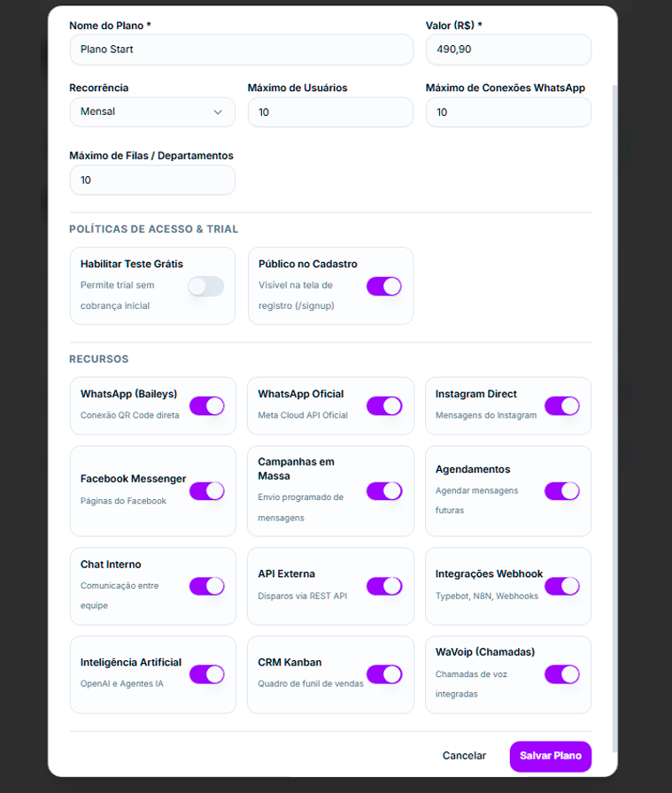Click 'Agendar mensagens futuras' description
The height and width of the screenshot is (793, 672).
tap(476, 500)
